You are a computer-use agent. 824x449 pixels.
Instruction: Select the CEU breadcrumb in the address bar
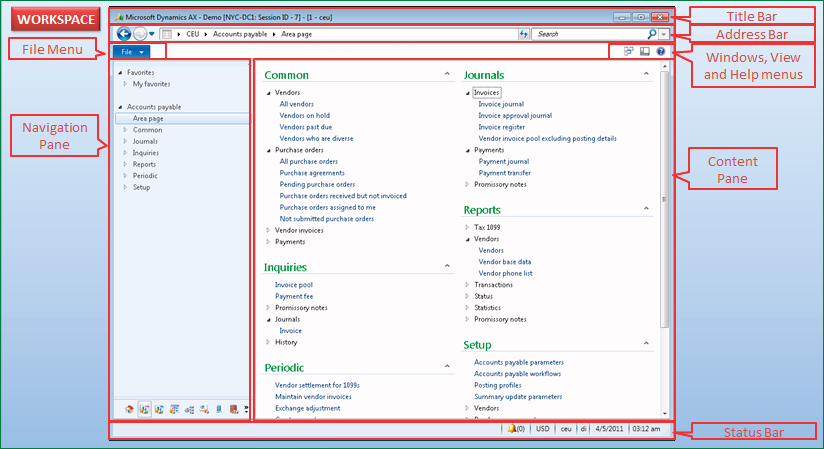tap(193, 34)
